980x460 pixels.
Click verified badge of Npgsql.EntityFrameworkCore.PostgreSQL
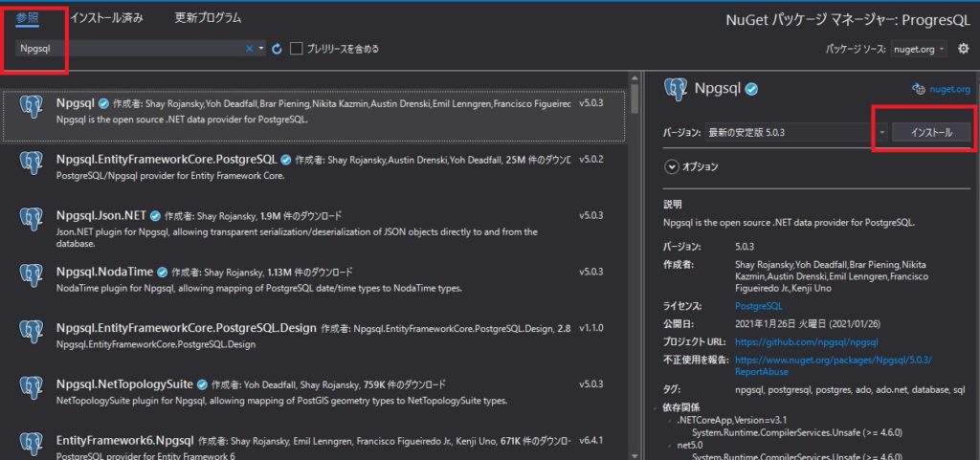[x=285, y=160]
